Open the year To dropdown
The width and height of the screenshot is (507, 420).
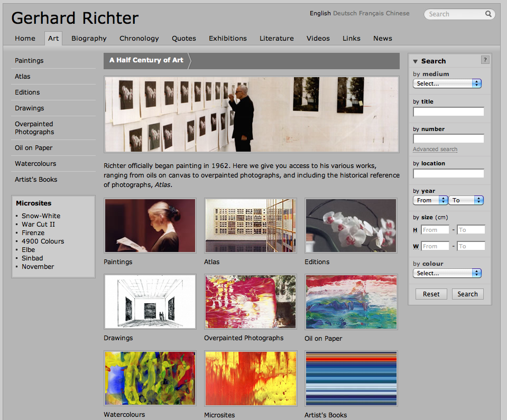pos(466,200)
